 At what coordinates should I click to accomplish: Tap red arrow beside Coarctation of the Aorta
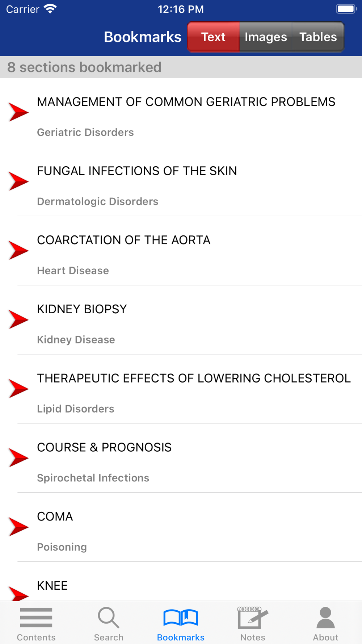click(18, 250)
